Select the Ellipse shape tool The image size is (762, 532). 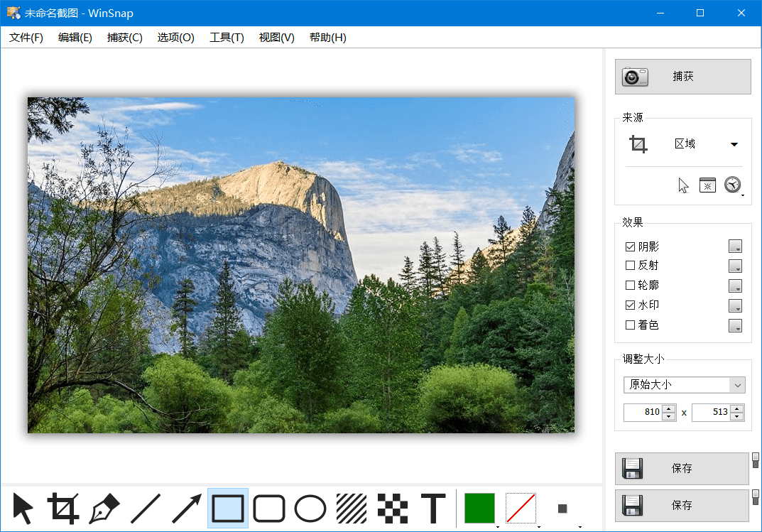[x=310, y=508]
